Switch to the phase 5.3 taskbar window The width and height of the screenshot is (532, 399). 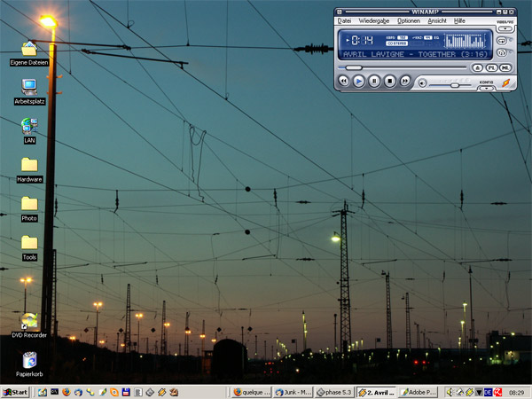tap(333, 392)
